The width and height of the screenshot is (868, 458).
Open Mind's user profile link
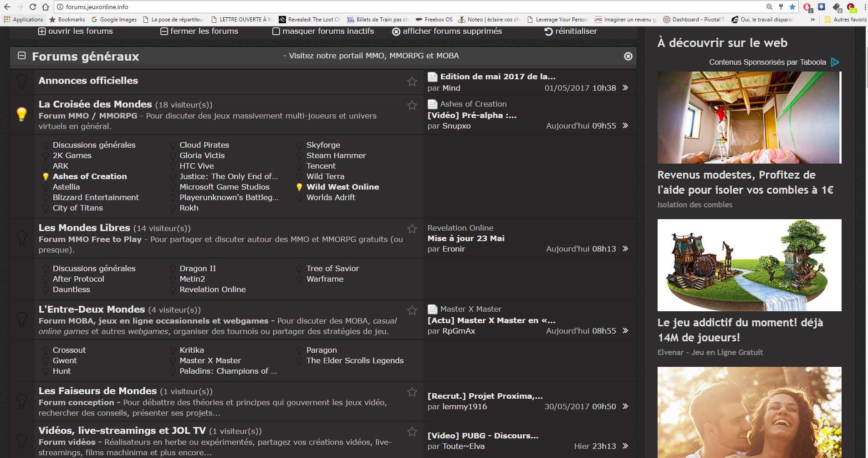pos(451,88)
